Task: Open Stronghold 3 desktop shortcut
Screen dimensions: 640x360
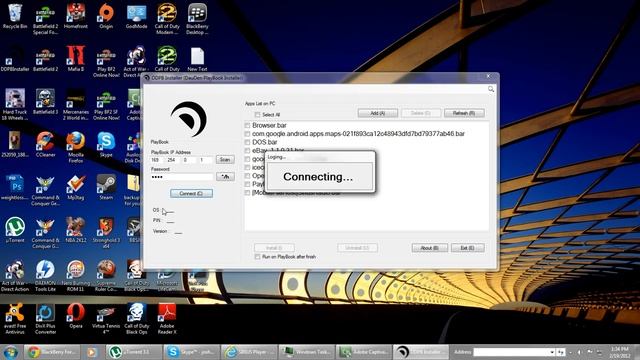Action: 106,233
